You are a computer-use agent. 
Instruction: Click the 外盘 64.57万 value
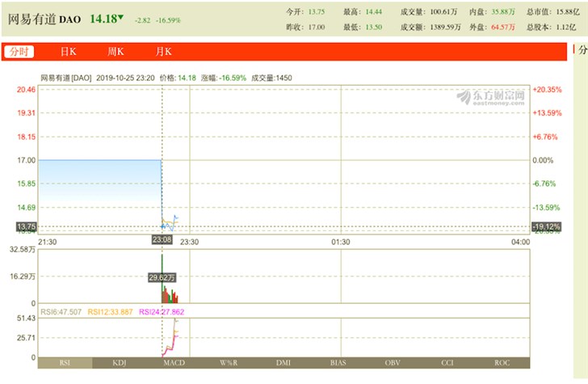503,27
